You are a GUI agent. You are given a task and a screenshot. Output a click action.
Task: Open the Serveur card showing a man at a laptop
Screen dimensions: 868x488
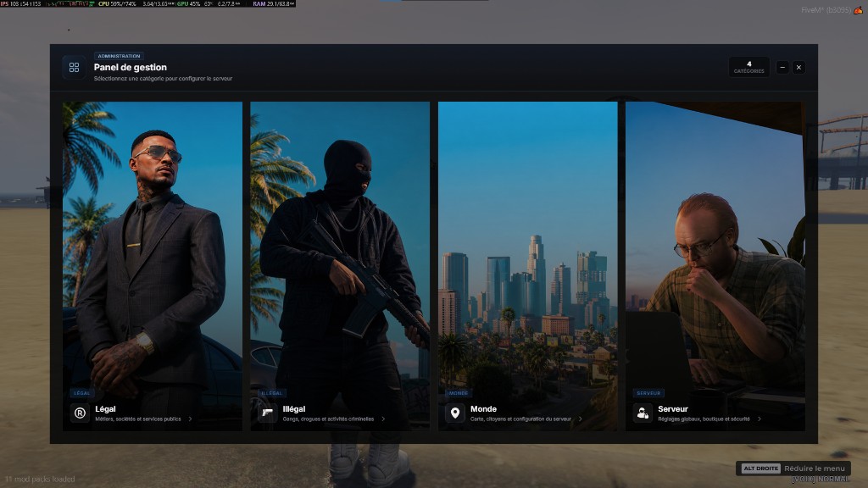715,265
